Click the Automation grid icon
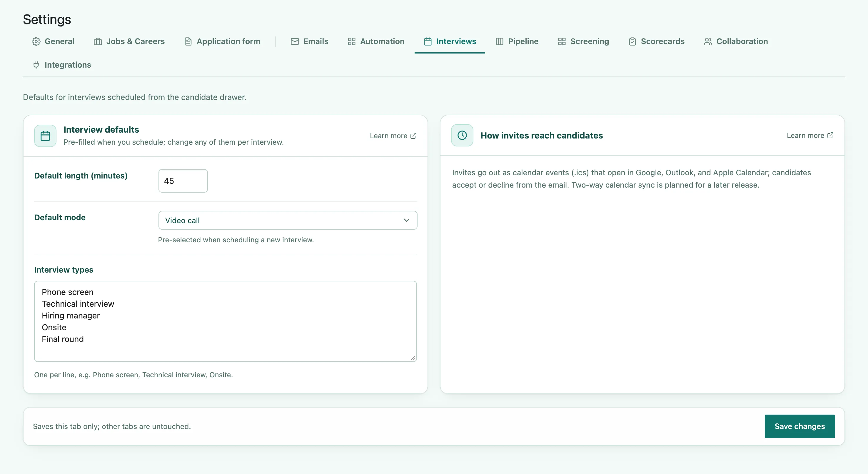Image resolution: width=868 pixels, height=474 pixels. tap(351, 41)
